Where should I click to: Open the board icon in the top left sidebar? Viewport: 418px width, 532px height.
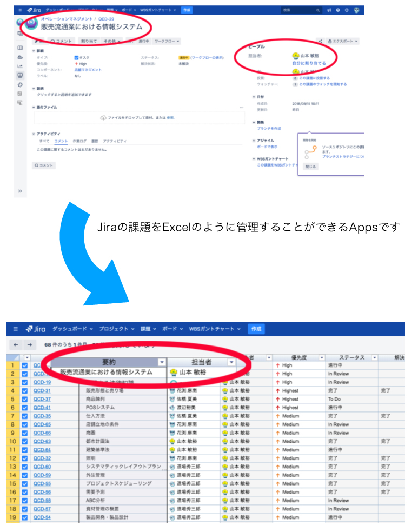(x=20, y=48)
